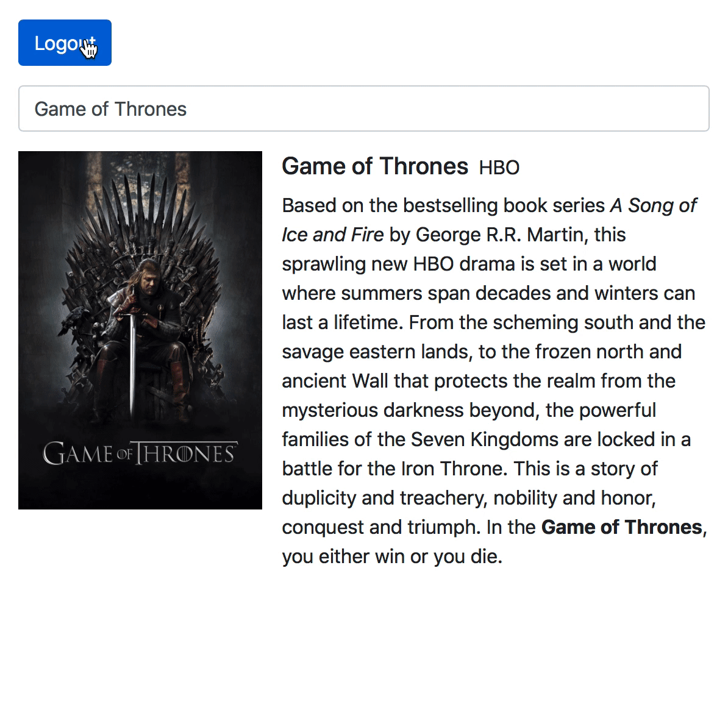Click the Game of Thrones show title heading

374,166
